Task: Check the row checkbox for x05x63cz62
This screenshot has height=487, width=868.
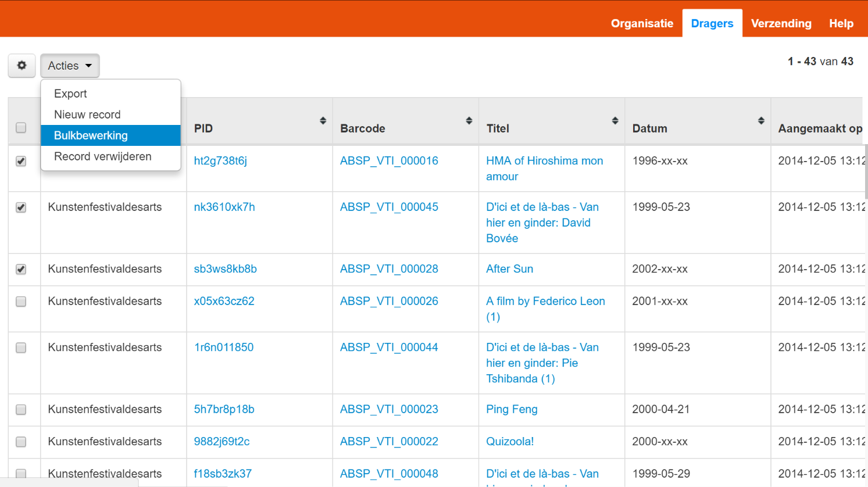Action: click(x=21, y=302)
